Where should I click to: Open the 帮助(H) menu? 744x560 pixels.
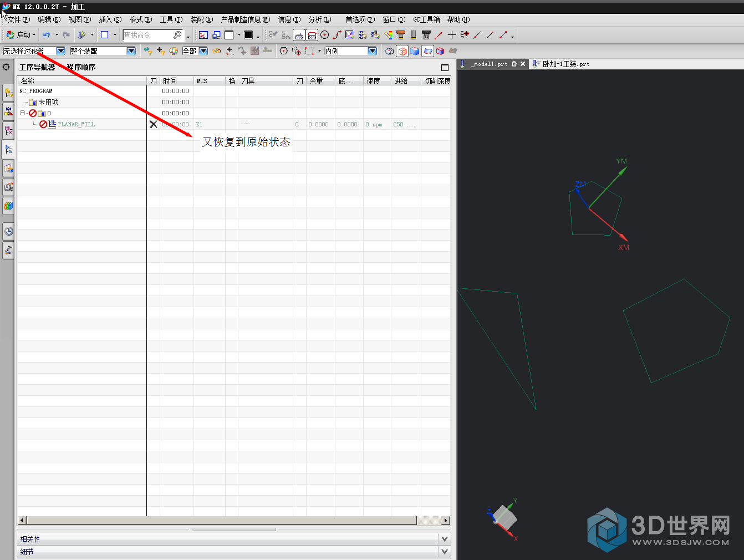pyautogui.click(x=458, y=19)
